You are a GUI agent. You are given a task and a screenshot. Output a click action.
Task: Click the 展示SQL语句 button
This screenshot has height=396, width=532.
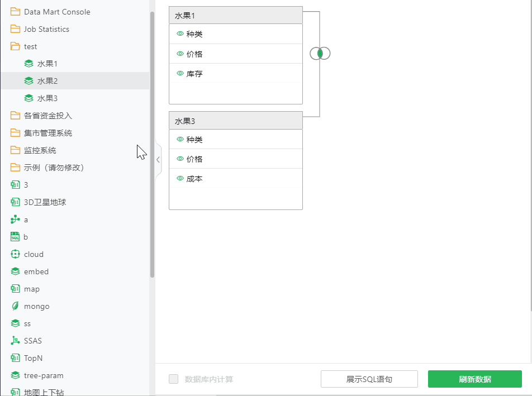(x=369, y=379)
